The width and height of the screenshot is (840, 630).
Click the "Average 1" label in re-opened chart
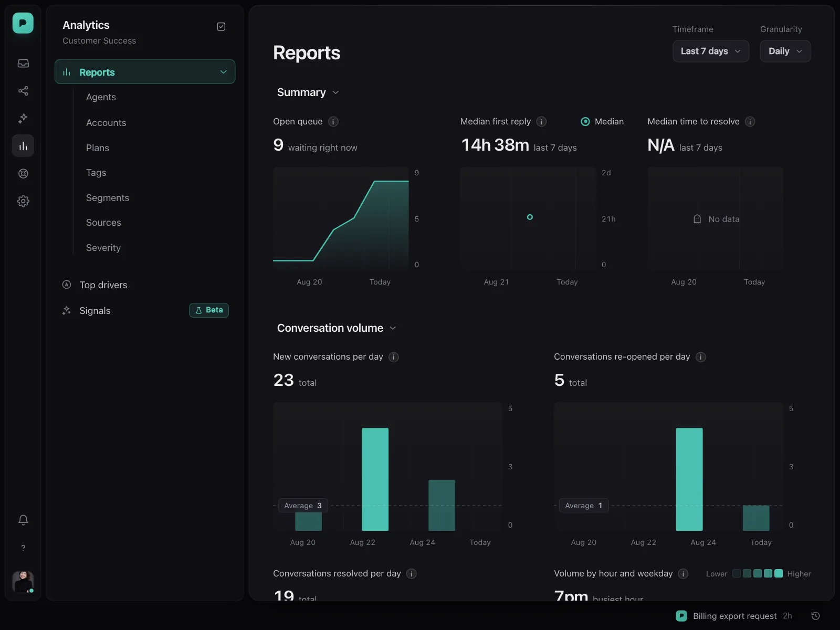point(583,506)
